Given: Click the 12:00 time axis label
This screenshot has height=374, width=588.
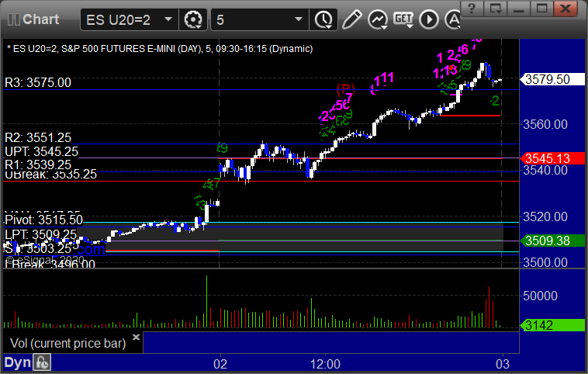Looking at the screenshot, I should click(325, 364).
